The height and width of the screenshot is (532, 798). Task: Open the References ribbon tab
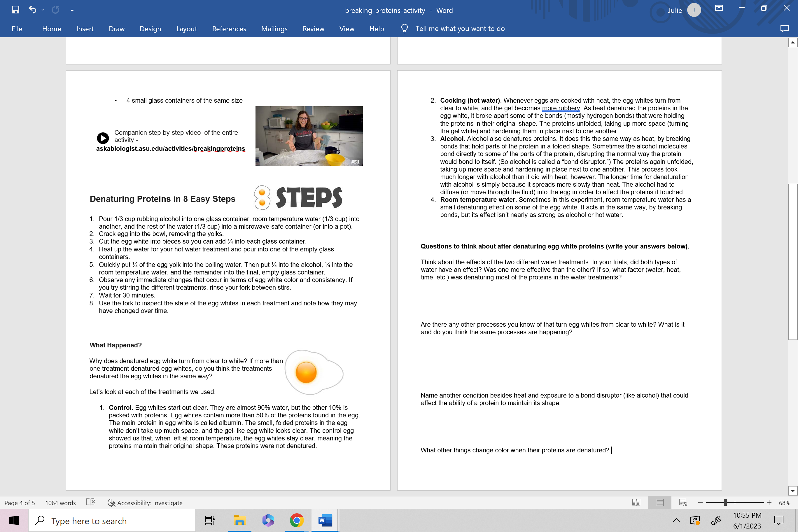[x=229, y=29]
